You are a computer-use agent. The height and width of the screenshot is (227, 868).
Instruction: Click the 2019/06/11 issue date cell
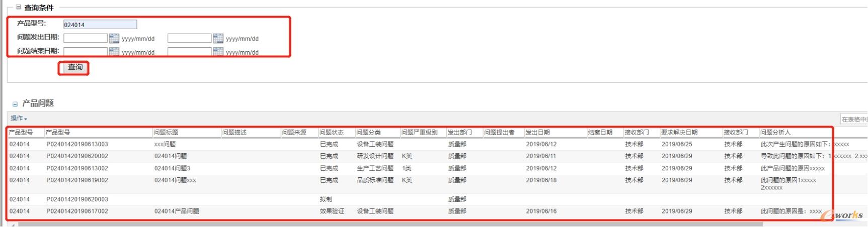pyautogui.click(x=541, y=156)
